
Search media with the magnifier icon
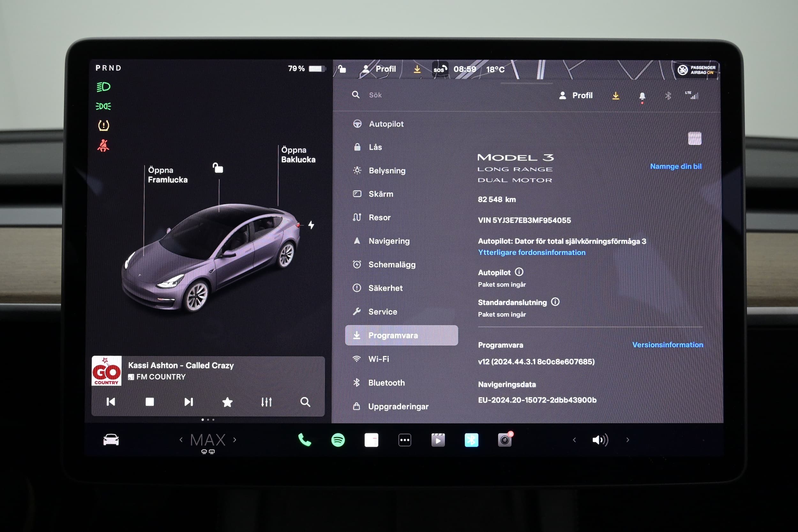point(305,402)
